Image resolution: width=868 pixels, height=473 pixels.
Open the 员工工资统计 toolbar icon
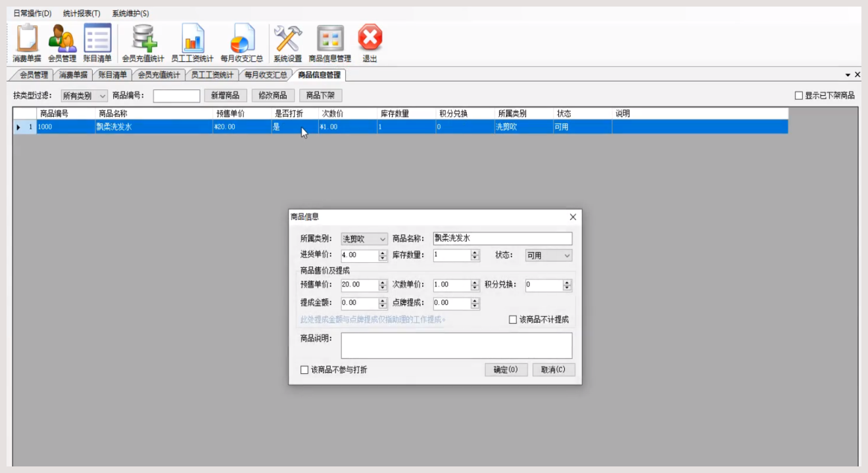(193, 43)
